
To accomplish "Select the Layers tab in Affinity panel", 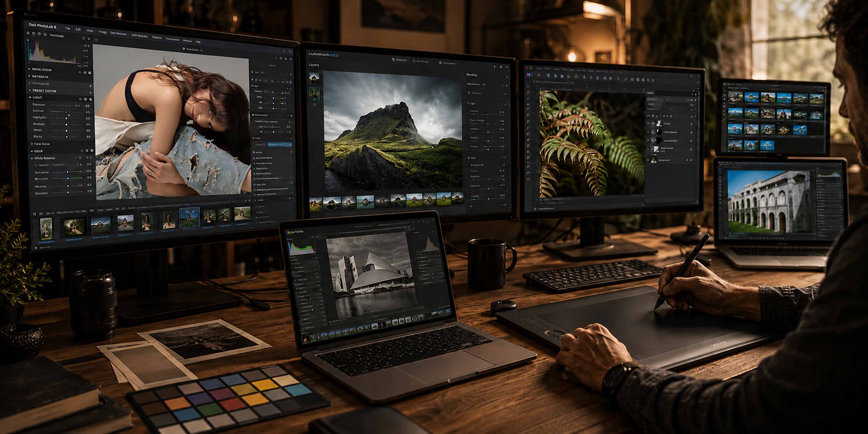I will point(650,93).
